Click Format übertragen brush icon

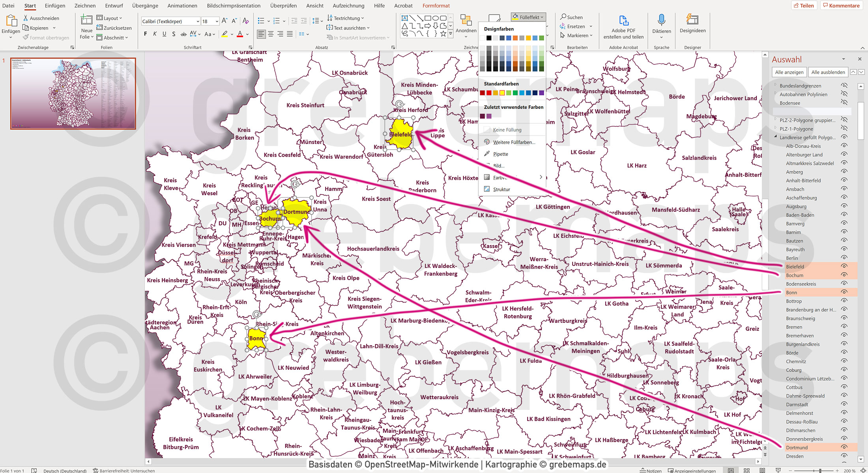point(26,37)
